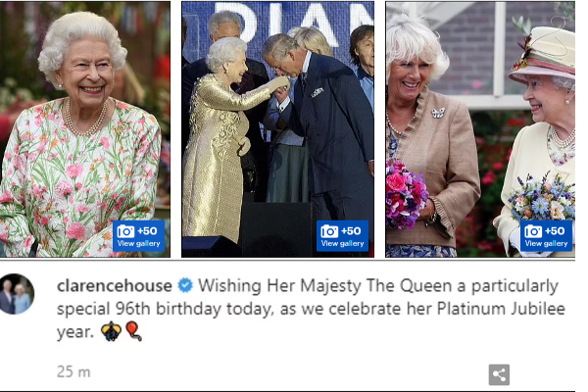Click the red balloon emoji in the caption

point(133,331)
